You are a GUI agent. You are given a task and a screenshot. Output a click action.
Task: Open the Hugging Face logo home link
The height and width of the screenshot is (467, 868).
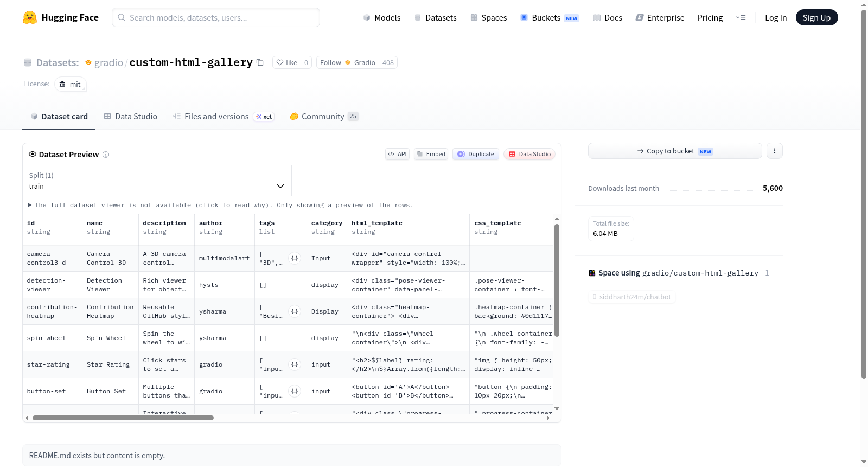click(x=61, y=17)
